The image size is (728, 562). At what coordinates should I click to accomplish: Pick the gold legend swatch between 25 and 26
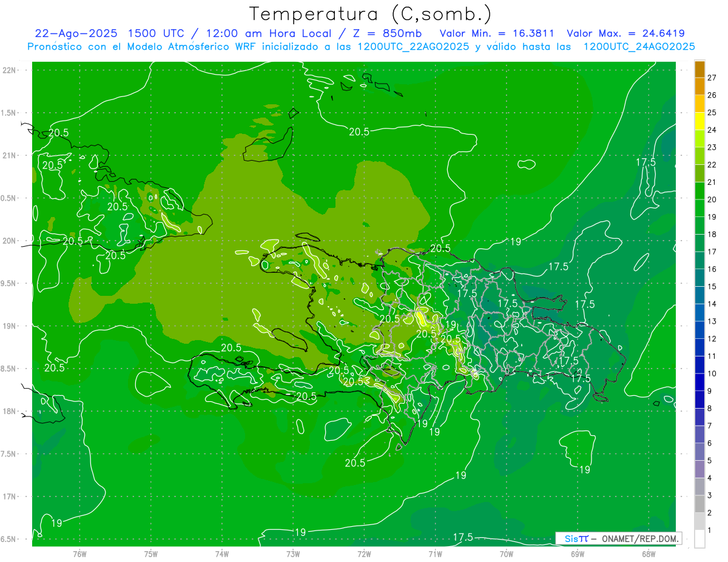(x=699, y=103)
